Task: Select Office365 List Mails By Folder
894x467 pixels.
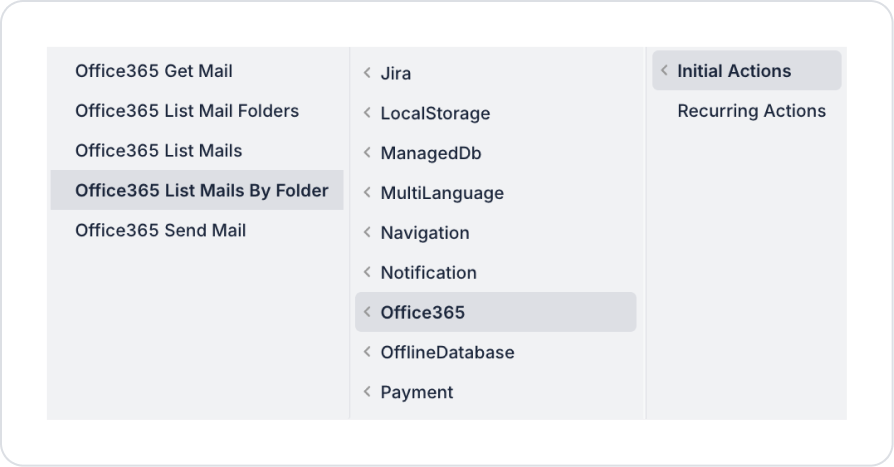Action: (197, 190)
